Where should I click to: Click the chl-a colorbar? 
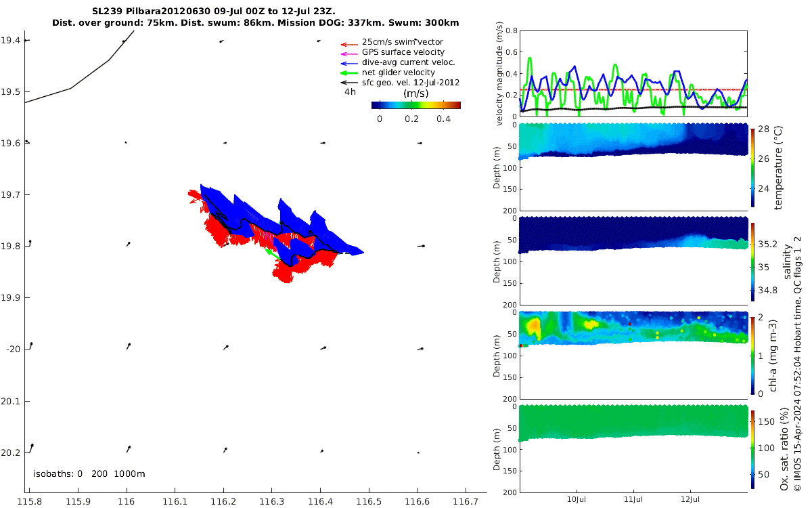753,354
